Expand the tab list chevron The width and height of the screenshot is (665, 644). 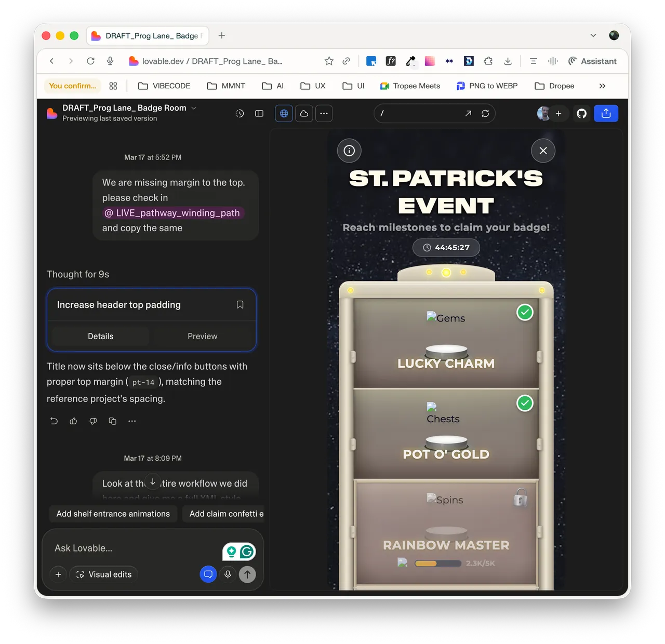coord(593,35)
